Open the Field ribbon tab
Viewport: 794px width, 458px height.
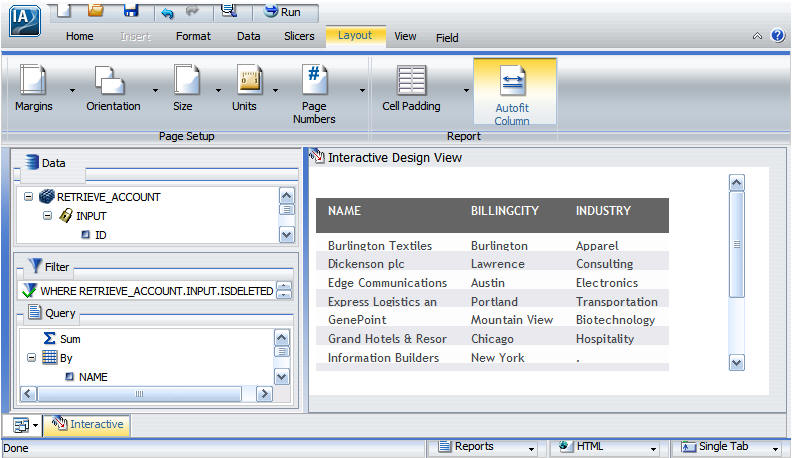pyautogui.click(x=447, y=38)
